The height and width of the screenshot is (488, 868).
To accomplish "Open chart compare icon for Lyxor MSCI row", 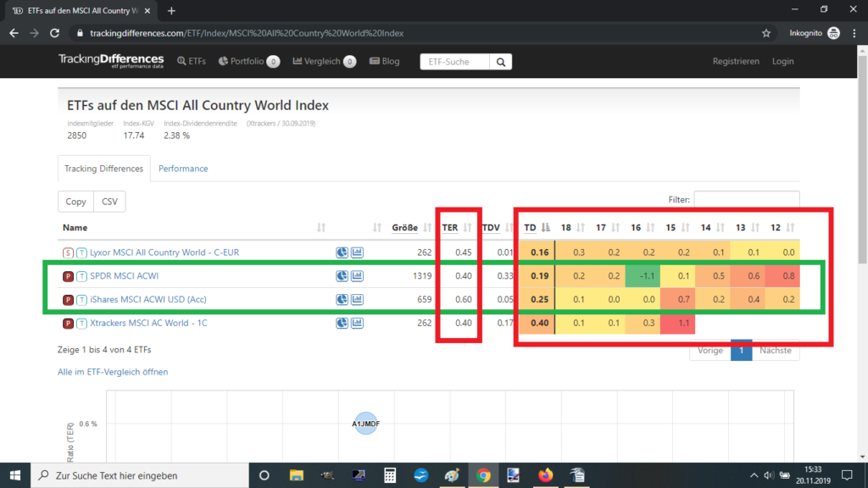I will pyautogui.click(x=357, y=252).
